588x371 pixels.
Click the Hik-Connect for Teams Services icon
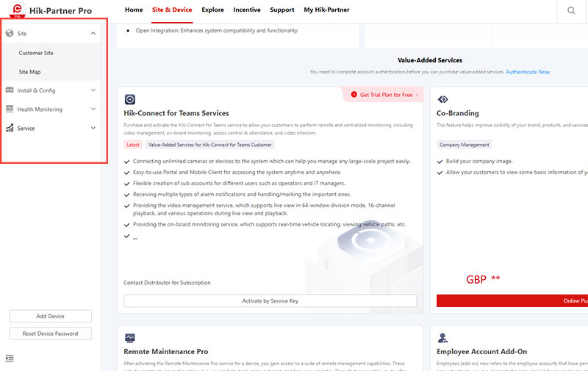tap(130, 99)
